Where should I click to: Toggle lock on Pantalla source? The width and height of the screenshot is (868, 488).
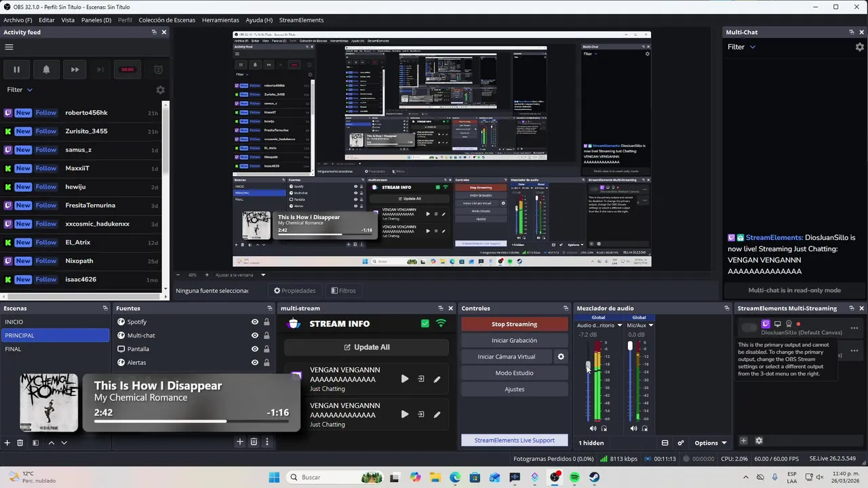[267, 349]
